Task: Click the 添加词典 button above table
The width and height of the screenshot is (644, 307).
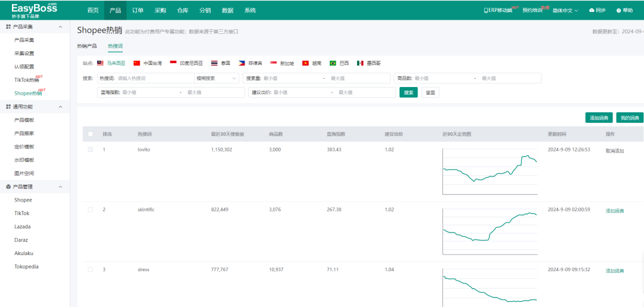Action: click(x=599, y=118)
